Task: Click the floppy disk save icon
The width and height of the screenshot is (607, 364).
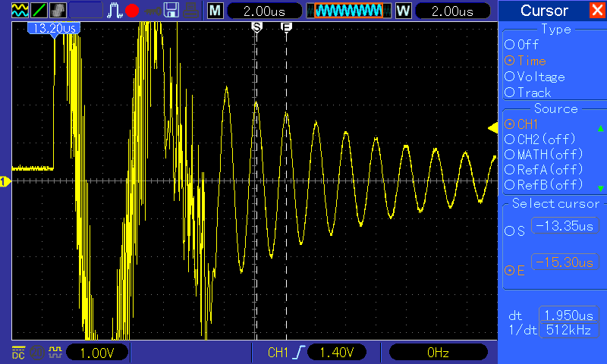Action: coord(171,11)
